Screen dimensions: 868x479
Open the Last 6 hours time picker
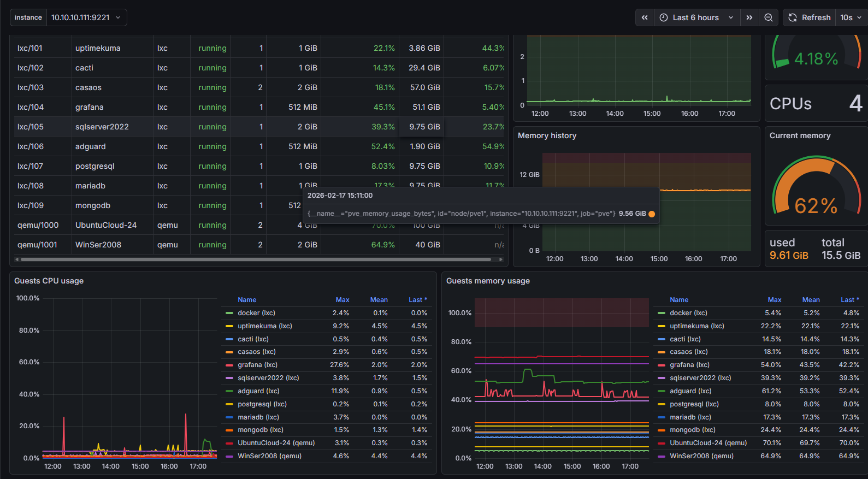pos(695,17)
